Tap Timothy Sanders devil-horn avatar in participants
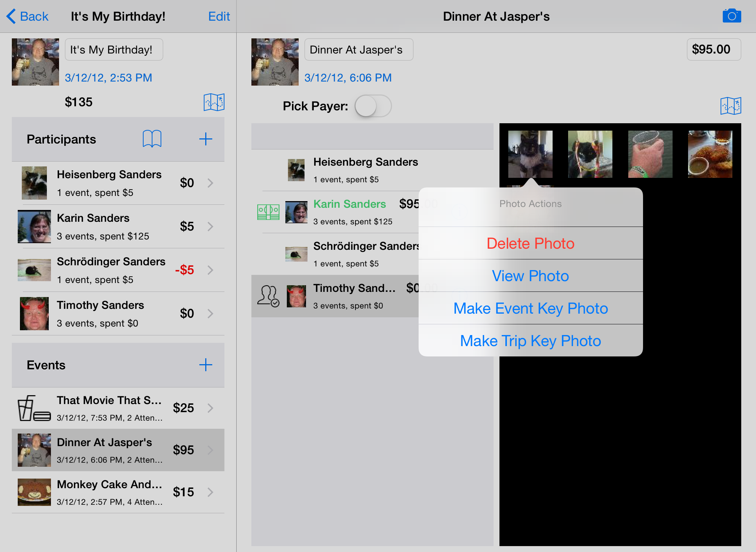 point(34,314)
